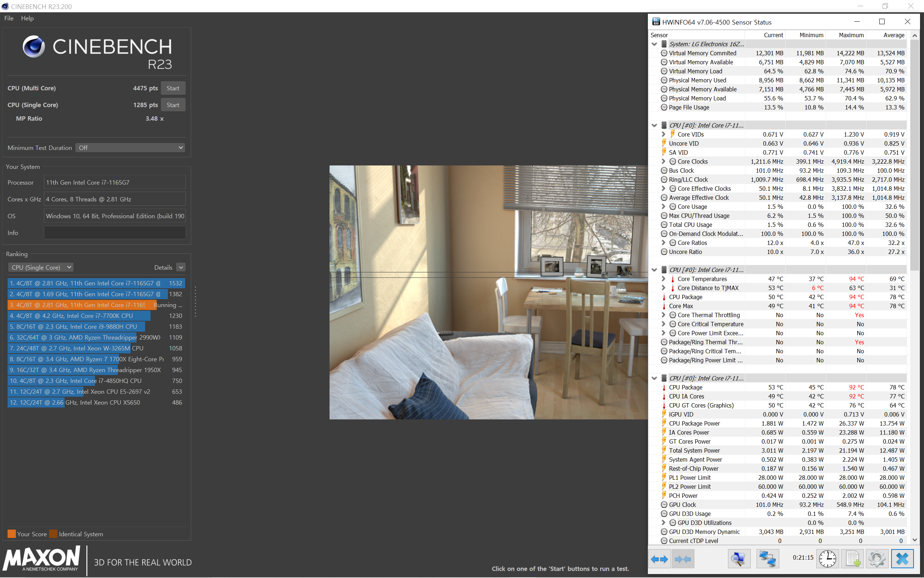The image size is (924, 578).
Task: Click the Cinebench title bar app icon
Action: 5,6
